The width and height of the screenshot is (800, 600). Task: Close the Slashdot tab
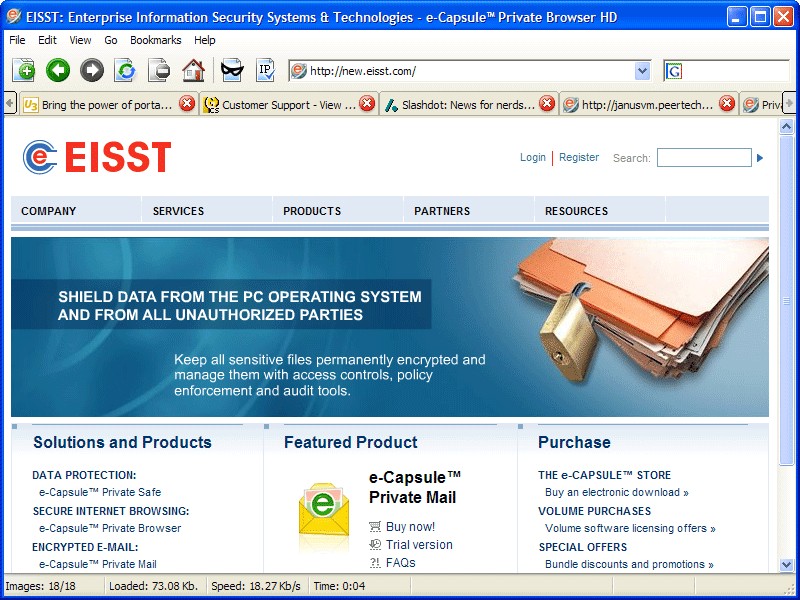(547, 104)
